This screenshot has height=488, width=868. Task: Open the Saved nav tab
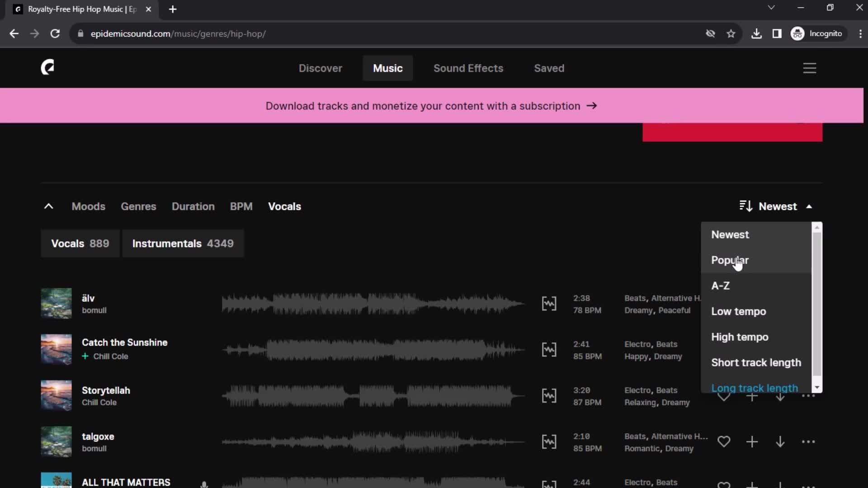pos(549,68)
